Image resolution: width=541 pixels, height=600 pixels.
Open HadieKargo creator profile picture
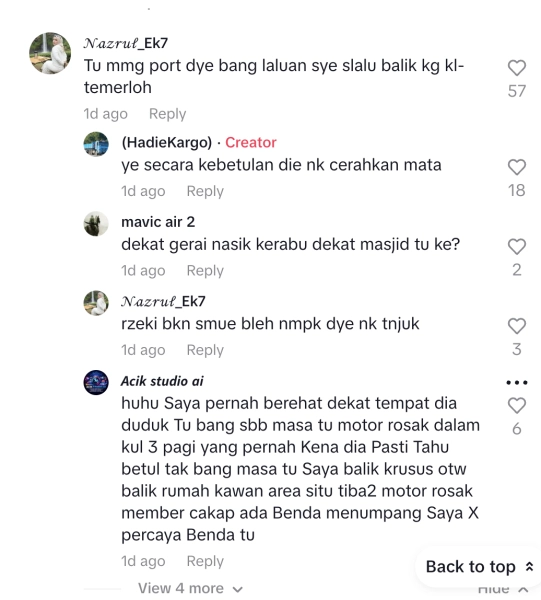pyautogui.click(x=96, y=144)
